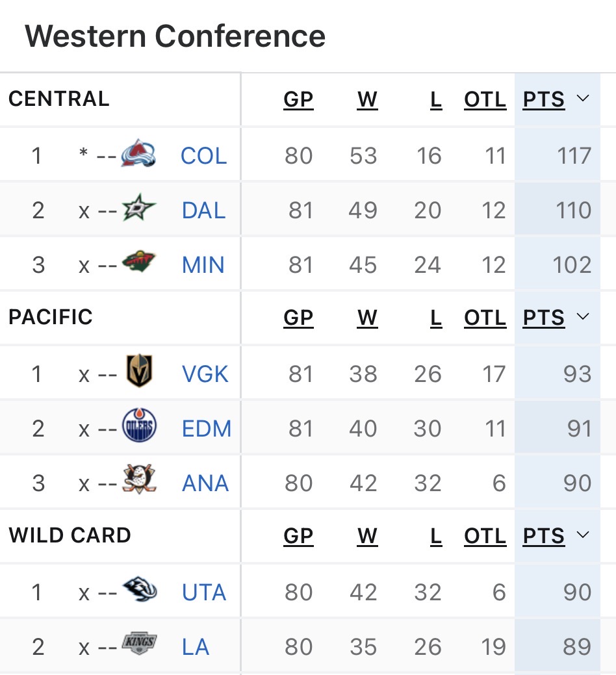This screenshot has width=616, height=675.
Task: Open the VGK team link
Action: (205, 374)
